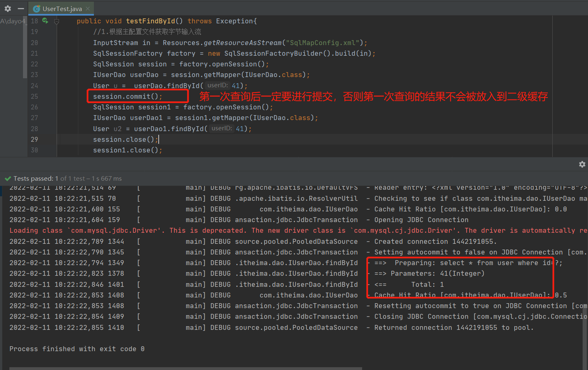
Task: Close the UserTest.java tab
Action: pos(88,9)
